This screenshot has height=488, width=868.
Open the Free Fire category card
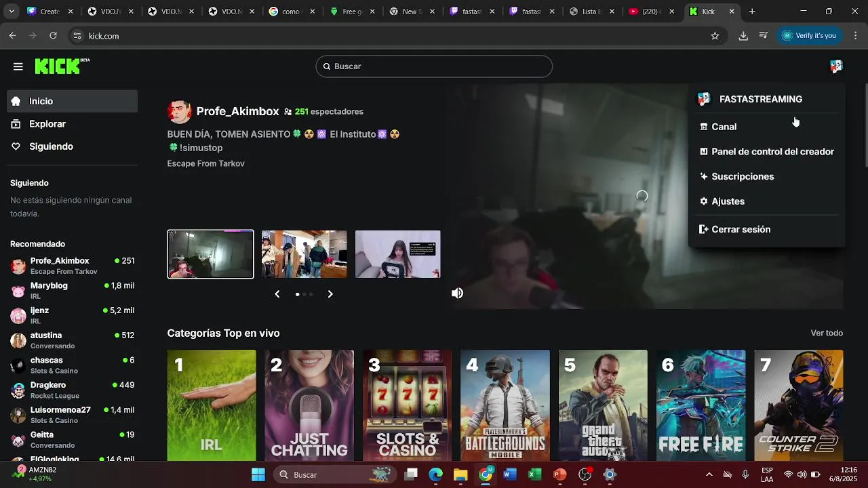pos(701,405)
